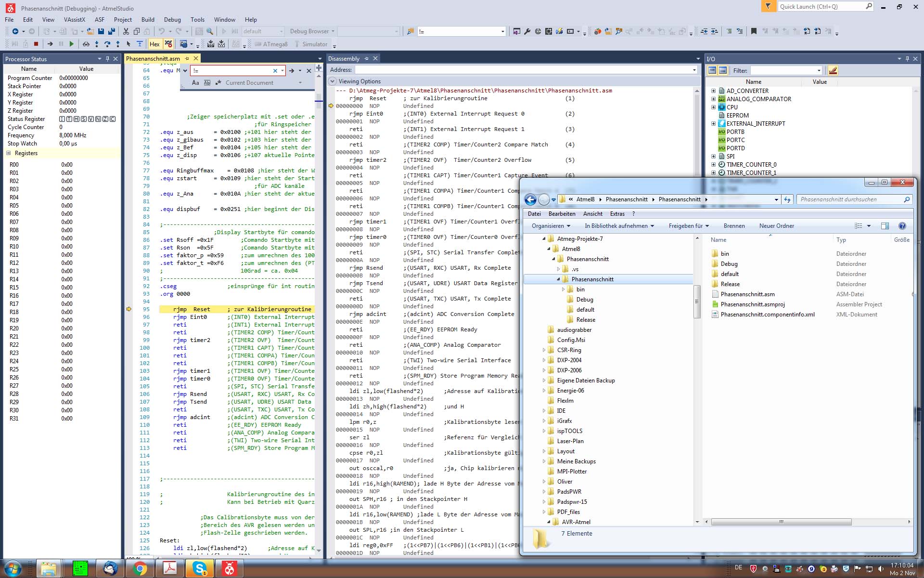This screenshot has height=578, width=924.
Task: Select the Phasenanschnitt.asm editor tab
Action: point(153,59)
